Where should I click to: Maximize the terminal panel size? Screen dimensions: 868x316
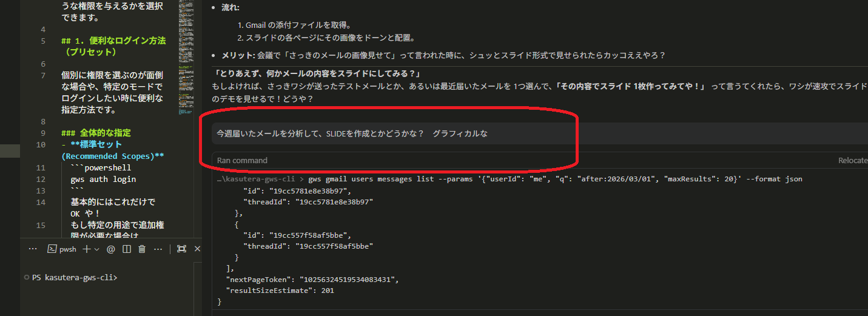181,249
